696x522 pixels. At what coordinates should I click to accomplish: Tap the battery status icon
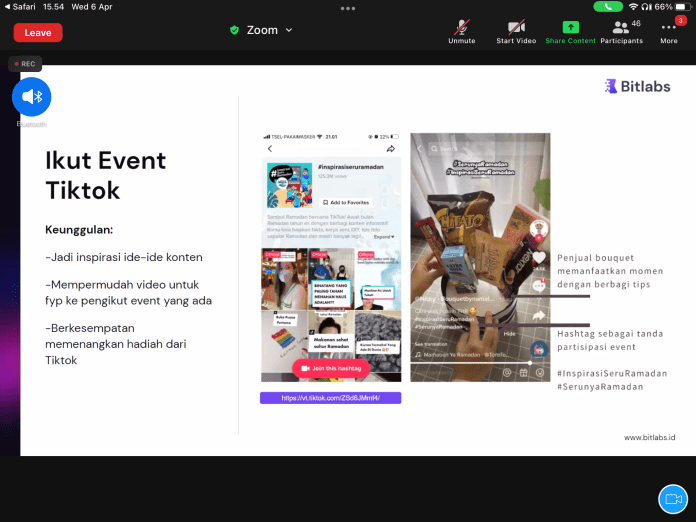pos(683,7)
